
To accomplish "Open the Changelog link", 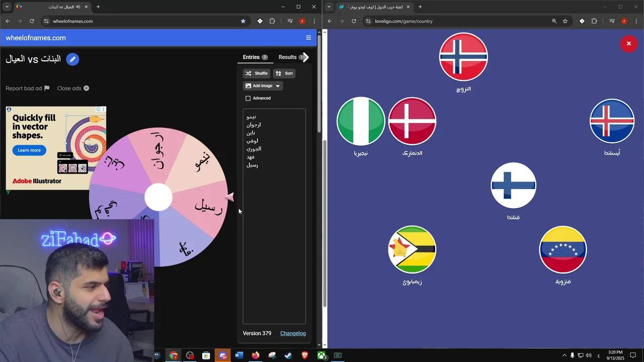I will coord(293,333).
